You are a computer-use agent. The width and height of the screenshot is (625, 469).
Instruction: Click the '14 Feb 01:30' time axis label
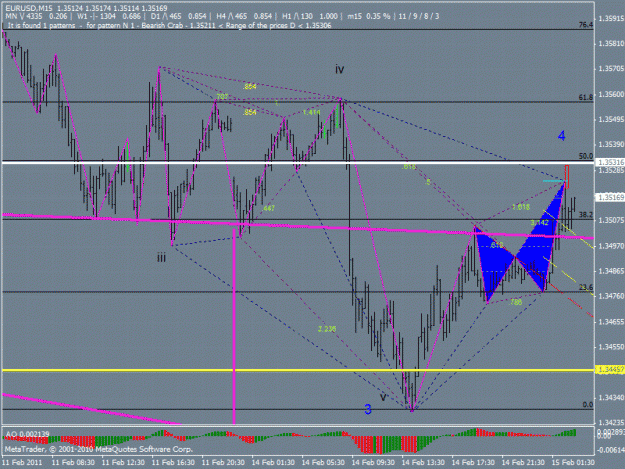pos(273,462)
